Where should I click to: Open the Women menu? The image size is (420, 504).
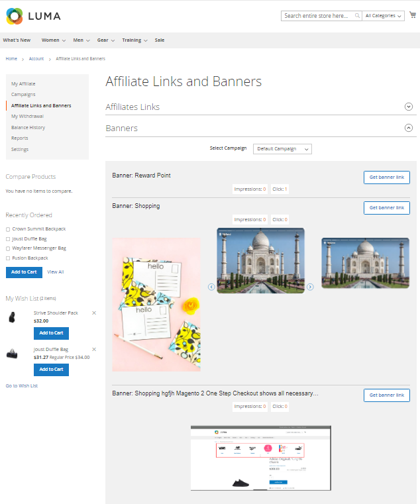coord(52,40)
